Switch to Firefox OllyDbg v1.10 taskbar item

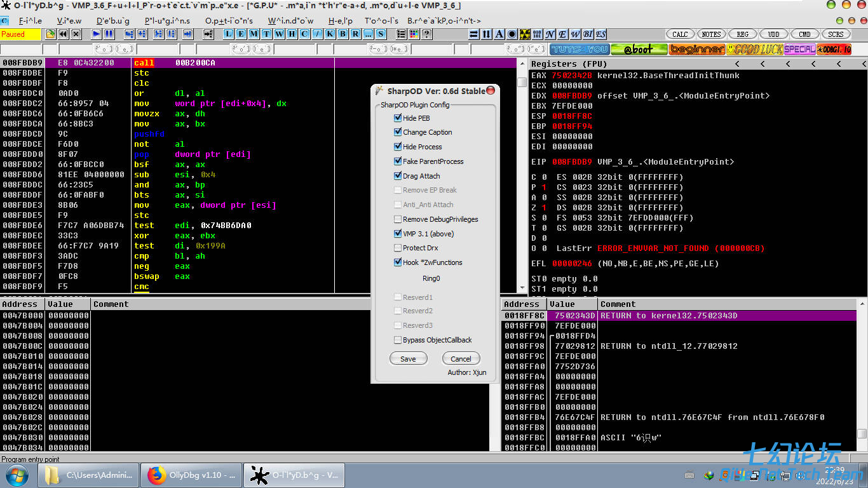point(191,475)
